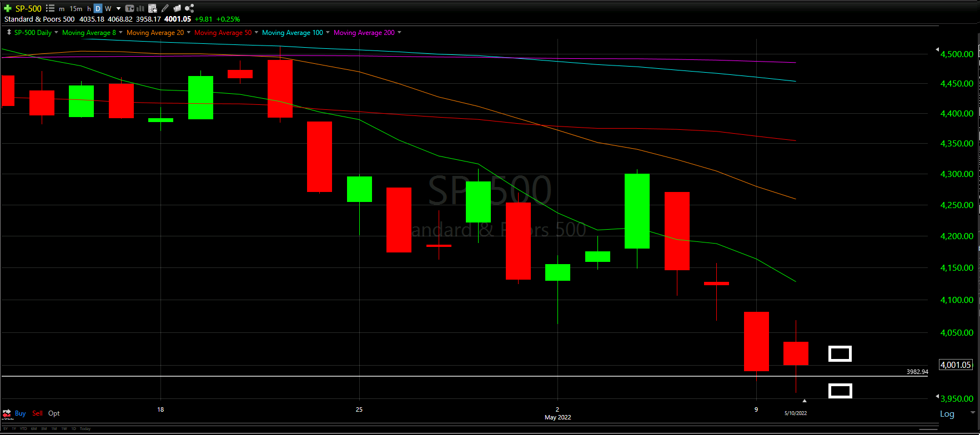The width and height of the screenshot is (980, 435).
Task: Click the 5/10/2022 date label
Action: coord(796,413)
